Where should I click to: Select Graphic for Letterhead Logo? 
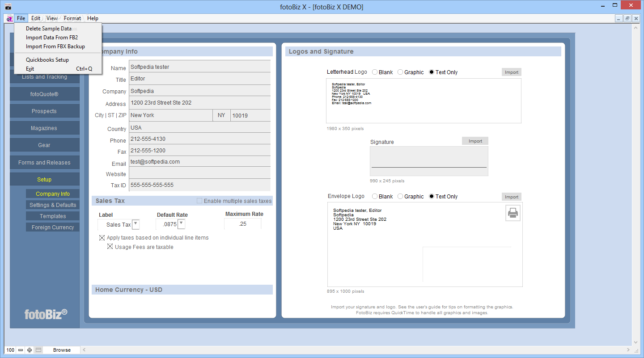(x=400, y=72)
